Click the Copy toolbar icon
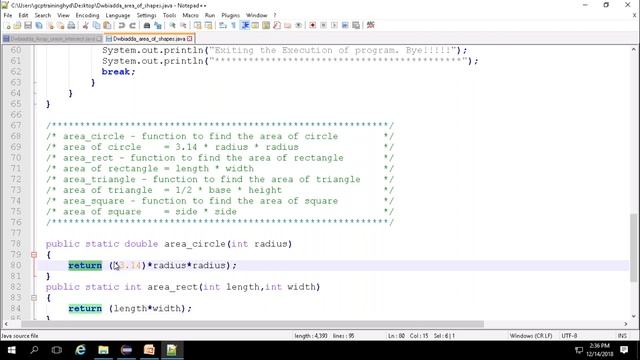This screenshot has height=360, width=640. pyautogui.click(x=96, y=25)
